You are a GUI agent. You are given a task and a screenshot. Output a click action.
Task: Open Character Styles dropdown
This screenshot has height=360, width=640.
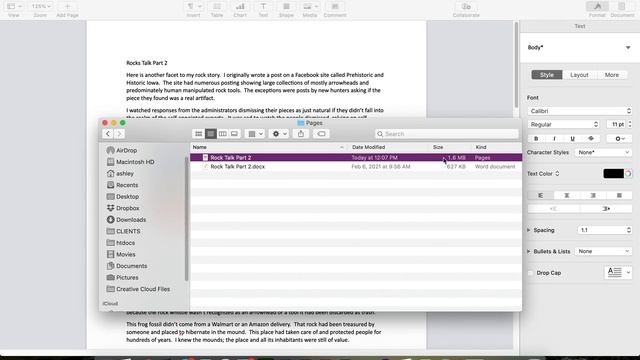(603, 152)
